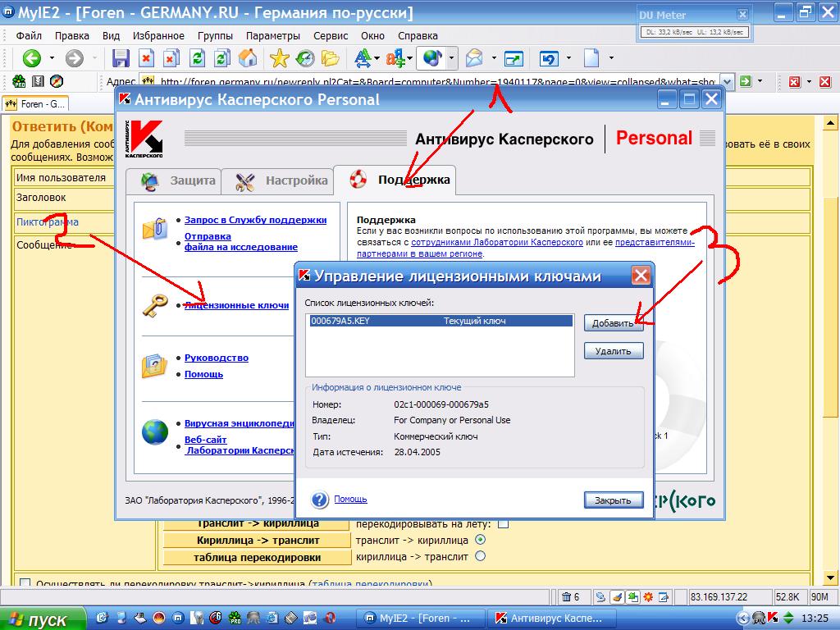Click the Добавить button
This screenshot has width=840, height=630.
pyautogui.click(x=614, y=323)
